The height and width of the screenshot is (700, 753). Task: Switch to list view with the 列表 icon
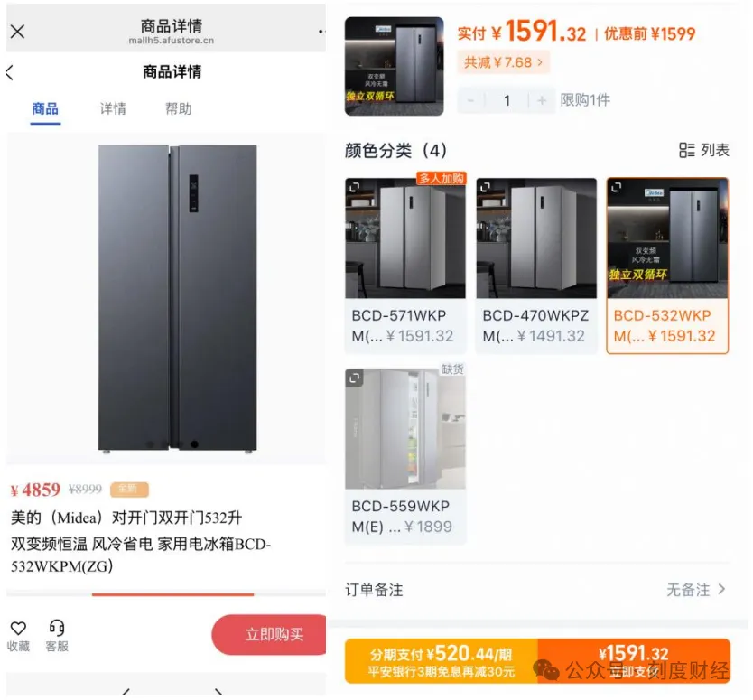pyautogui.click(x=704, y=150)
